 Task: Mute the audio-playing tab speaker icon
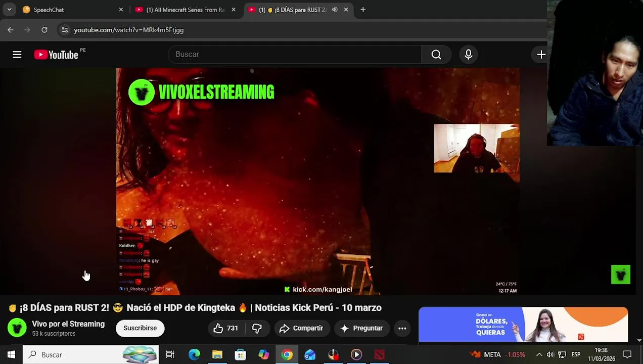[334, 10]
